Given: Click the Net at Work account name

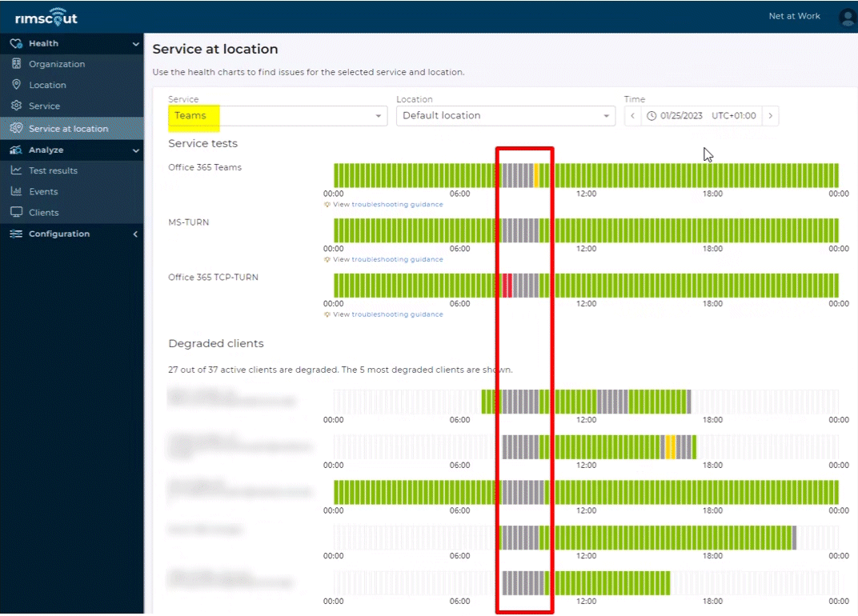Looking at the screenshot, I should pyautogui.click(x=794, y=17).
